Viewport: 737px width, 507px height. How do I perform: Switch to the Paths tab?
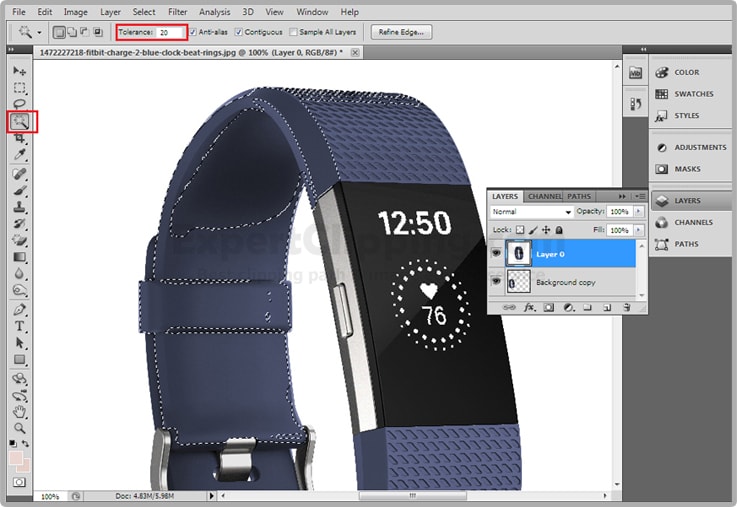(x=579, y=197)
